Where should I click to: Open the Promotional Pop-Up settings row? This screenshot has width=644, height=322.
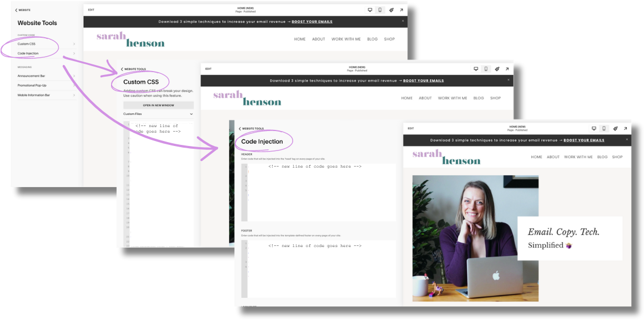point(47,85)
